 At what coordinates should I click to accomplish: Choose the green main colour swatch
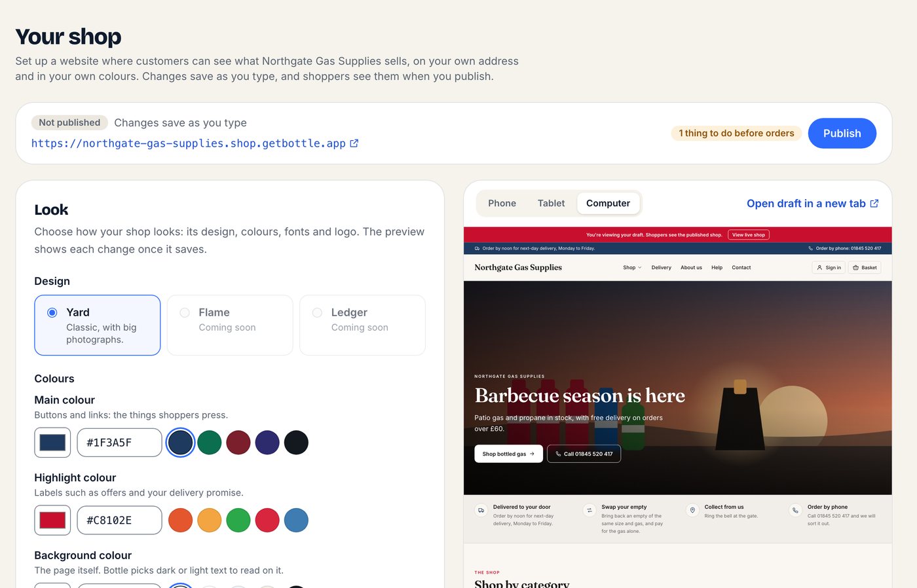tap(210, 443)
